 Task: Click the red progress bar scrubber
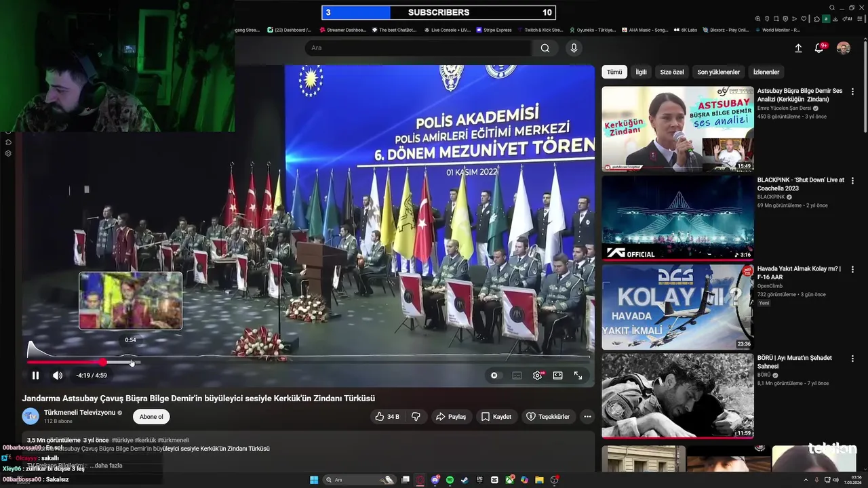click(102, 363)
